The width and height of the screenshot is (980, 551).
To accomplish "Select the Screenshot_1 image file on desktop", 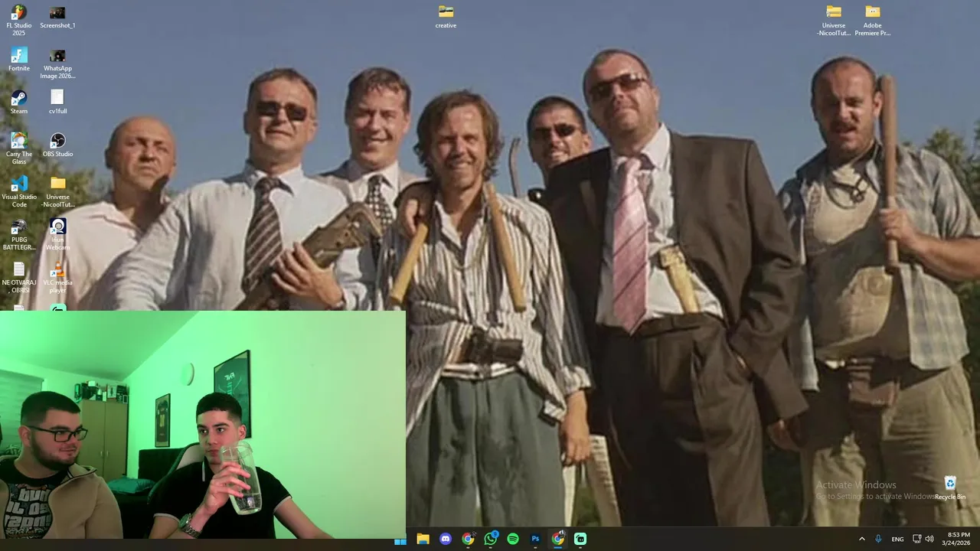I will [x=57, y=18].
